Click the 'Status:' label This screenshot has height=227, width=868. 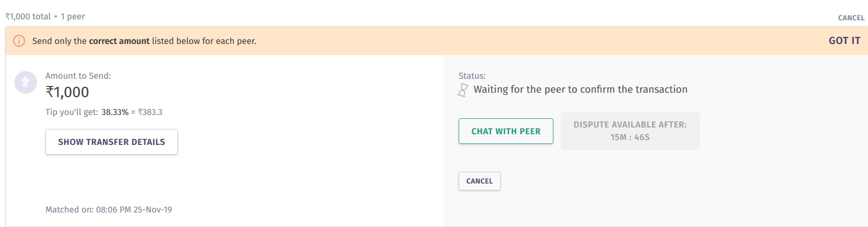tap(472, 76)
